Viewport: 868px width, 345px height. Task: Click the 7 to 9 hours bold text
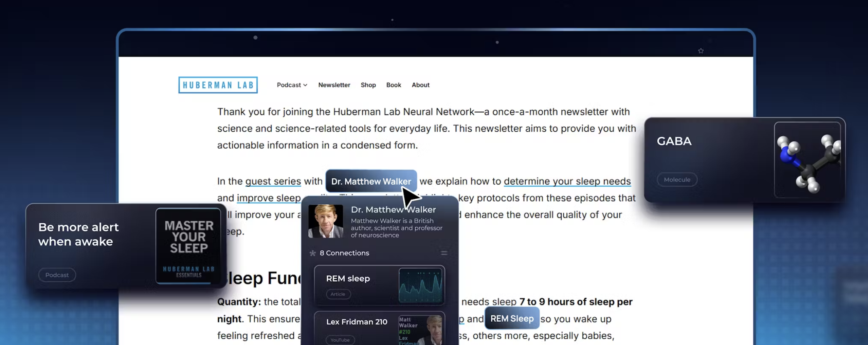click(576, 302)
